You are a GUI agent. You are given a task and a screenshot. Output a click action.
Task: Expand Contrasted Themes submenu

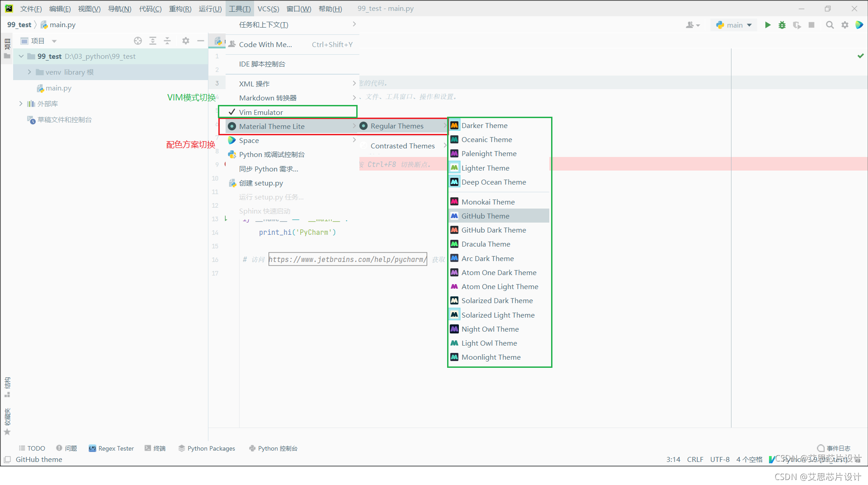coord(402,146)
